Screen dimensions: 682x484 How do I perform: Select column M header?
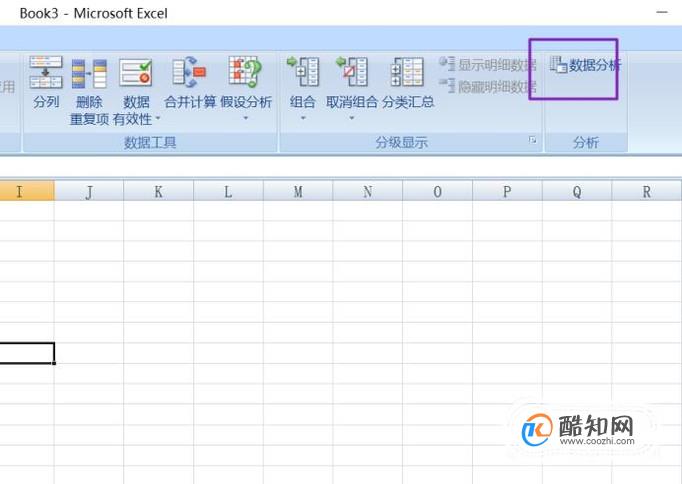298,191
